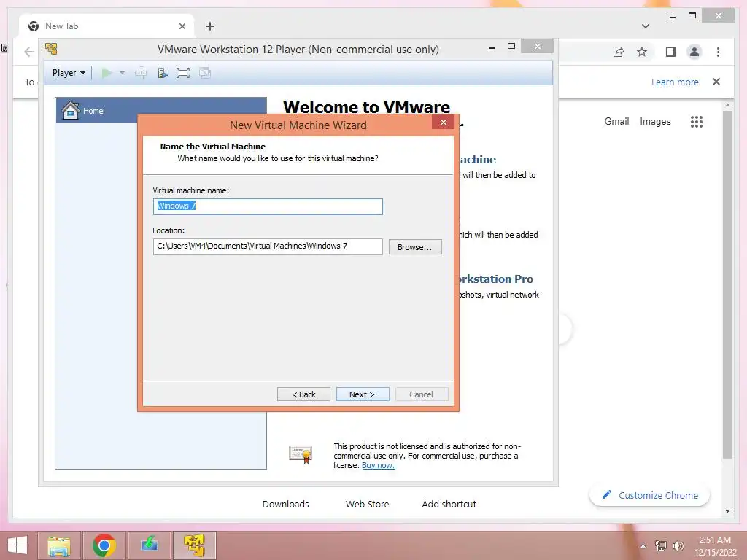Click the green Power On play icon
Viewport: 747px width, 560px height.
pyautogui.click(x=107, y=73)
